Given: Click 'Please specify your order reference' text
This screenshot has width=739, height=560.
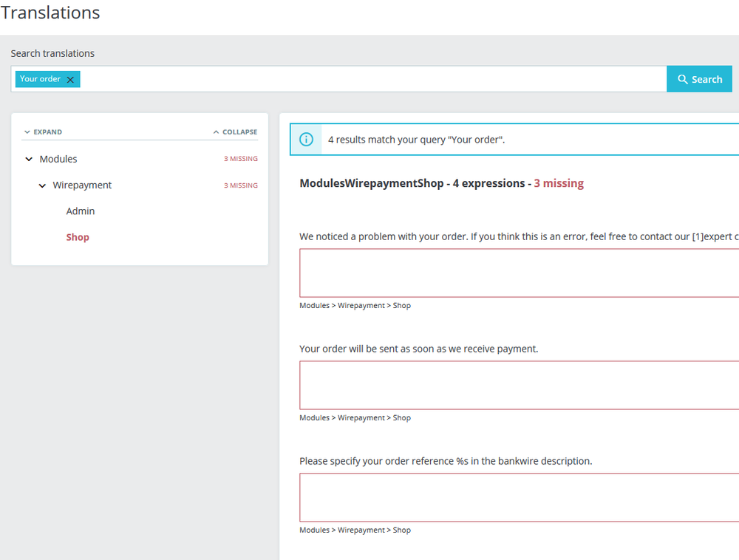Looking at the screenshot, I should [x=446, y=461].
